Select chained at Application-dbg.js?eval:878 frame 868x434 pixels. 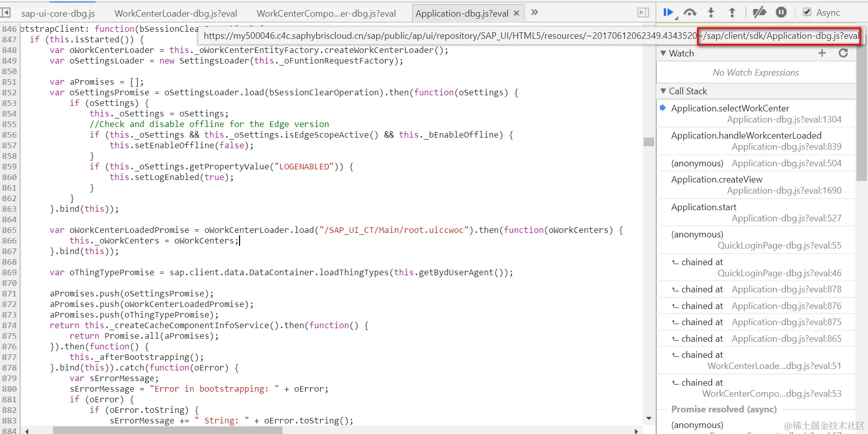click(x=756, y=289)
